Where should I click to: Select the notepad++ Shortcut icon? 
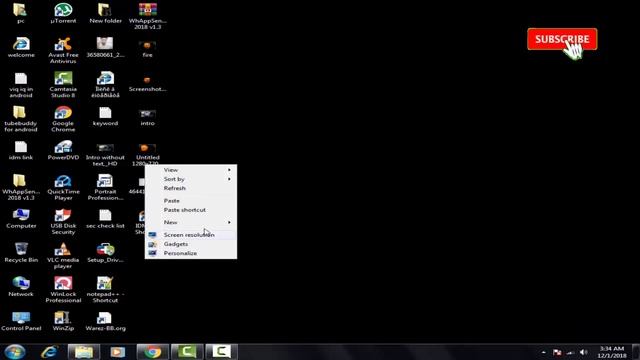point(105,290)
